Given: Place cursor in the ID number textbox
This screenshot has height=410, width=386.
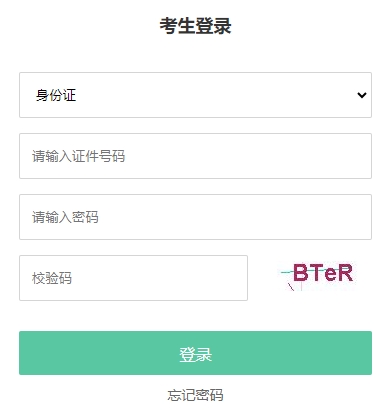Looking at the screenshot, I should pyautogui.click(x=195, y=156).
